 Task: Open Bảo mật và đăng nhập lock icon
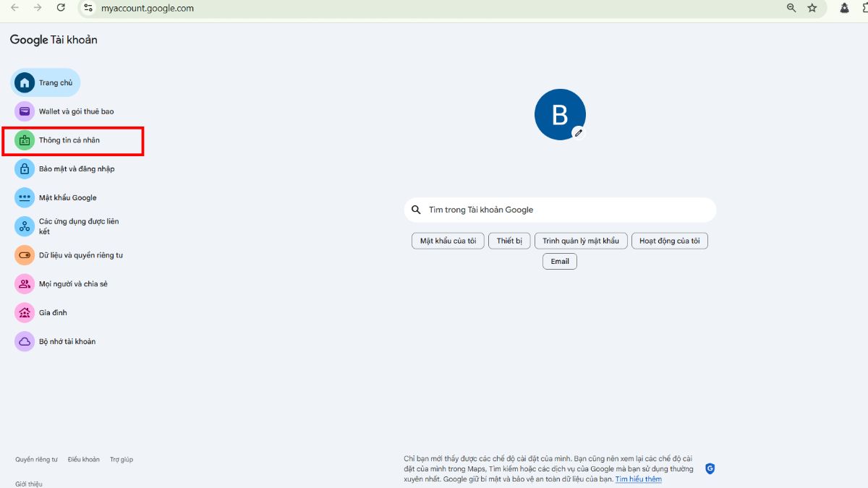(x=25, y=168)
